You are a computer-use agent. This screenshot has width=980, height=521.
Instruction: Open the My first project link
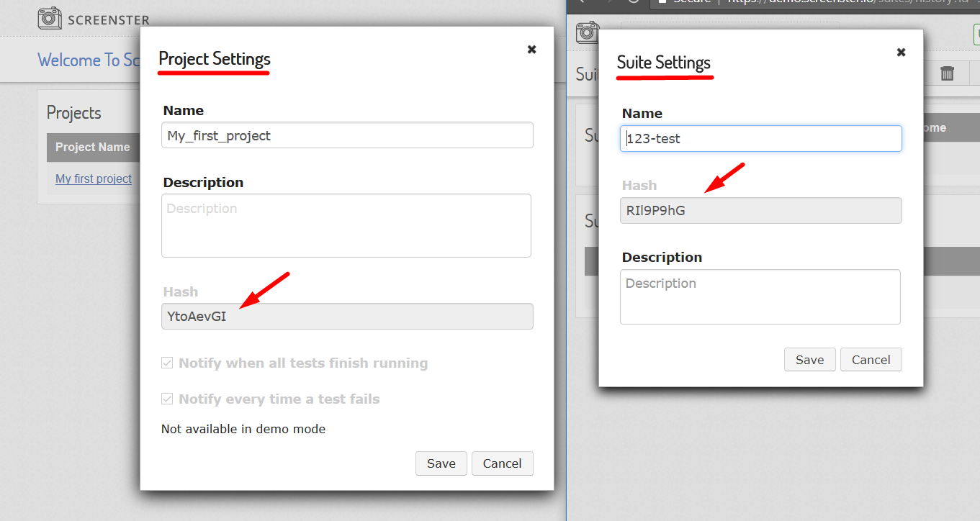[x=94, y=178]
